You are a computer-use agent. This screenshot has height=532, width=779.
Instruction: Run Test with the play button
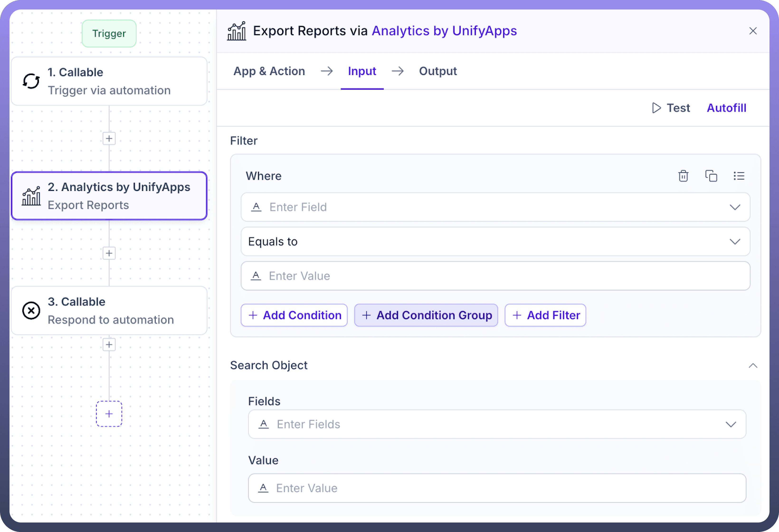click(x=671, y=108)
